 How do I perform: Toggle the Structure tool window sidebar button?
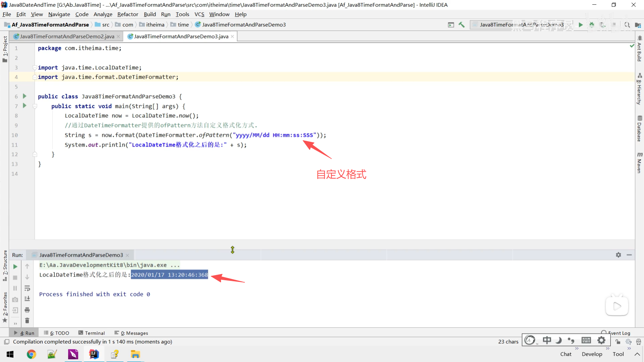pyautogui.click(x=5, y=265)
